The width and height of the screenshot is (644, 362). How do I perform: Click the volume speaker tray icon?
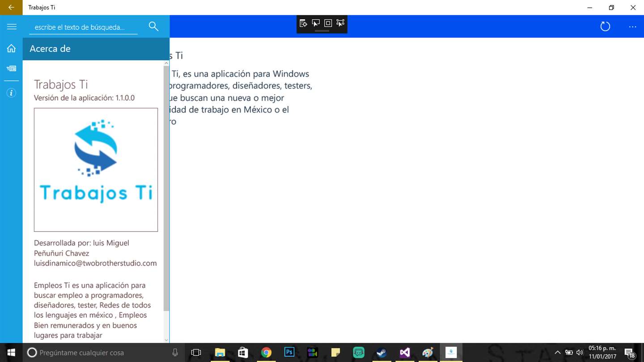tap(580, 353)
